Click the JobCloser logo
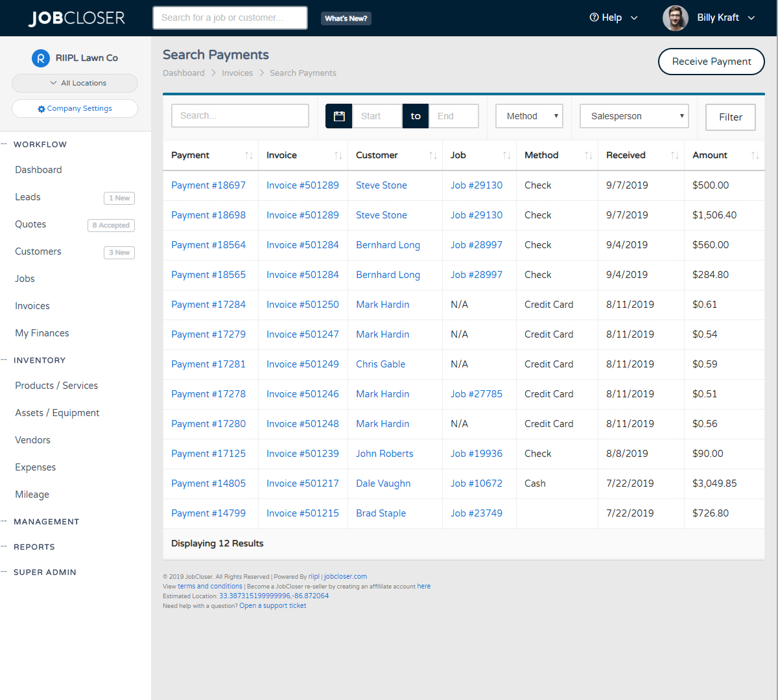The image size is (778, 700). [76, 17]
